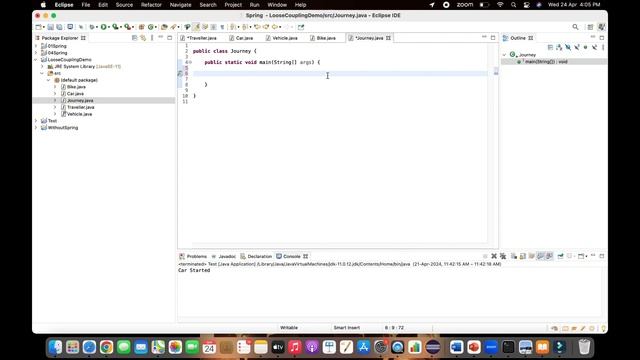Click Pin Console icon

(x=560, y=256)
